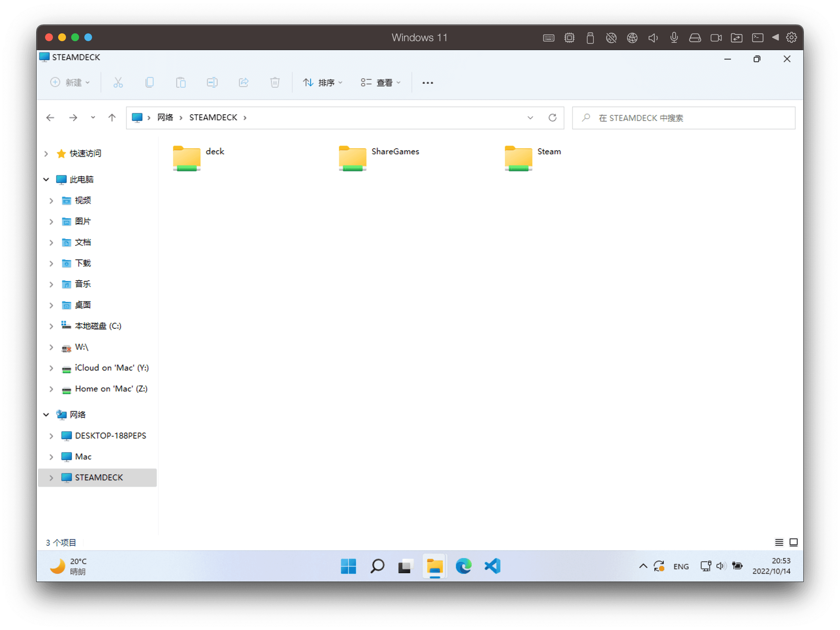Switch to details list view icon
The width and height of the screenshot is (840, 630).
tap(779, 542)
